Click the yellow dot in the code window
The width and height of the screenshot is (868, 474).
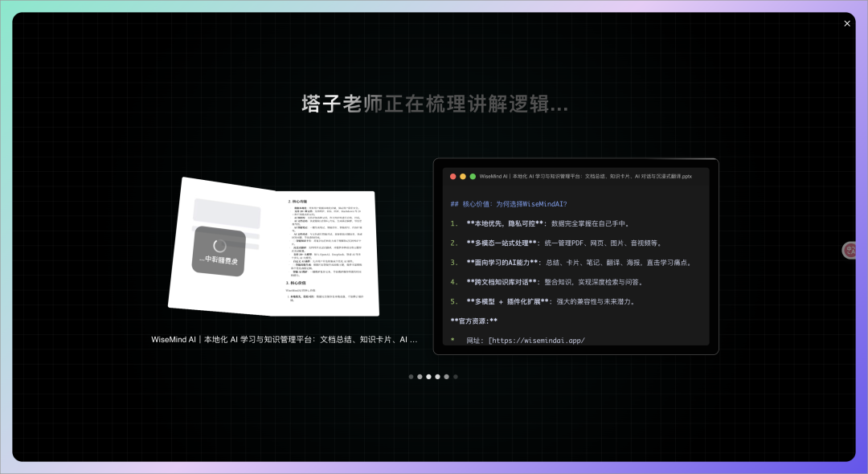tap(463, 177)
